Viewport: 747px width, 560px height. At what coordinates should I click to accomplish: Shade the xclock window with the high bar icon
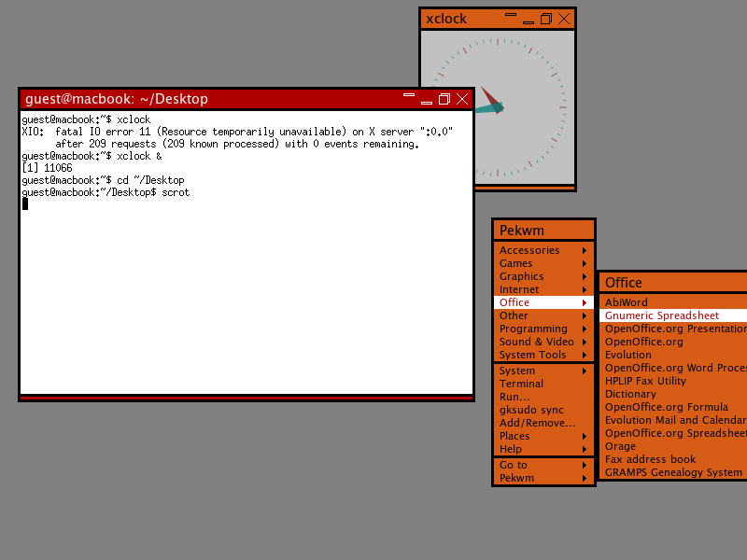[x=511, y=14]
